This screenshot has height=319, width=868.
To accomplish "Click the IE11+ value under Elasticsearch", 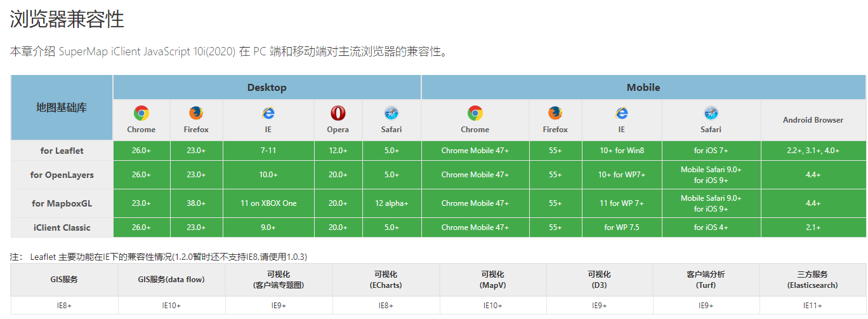I will pyautogui.click(x=812, y=306).
